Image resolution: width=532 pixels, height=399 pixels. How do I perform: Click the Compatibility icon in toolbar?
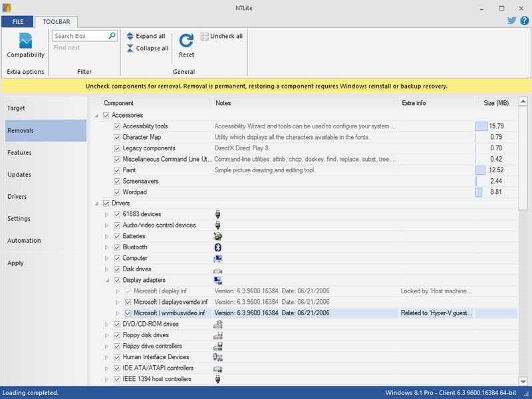pos(25,41)
